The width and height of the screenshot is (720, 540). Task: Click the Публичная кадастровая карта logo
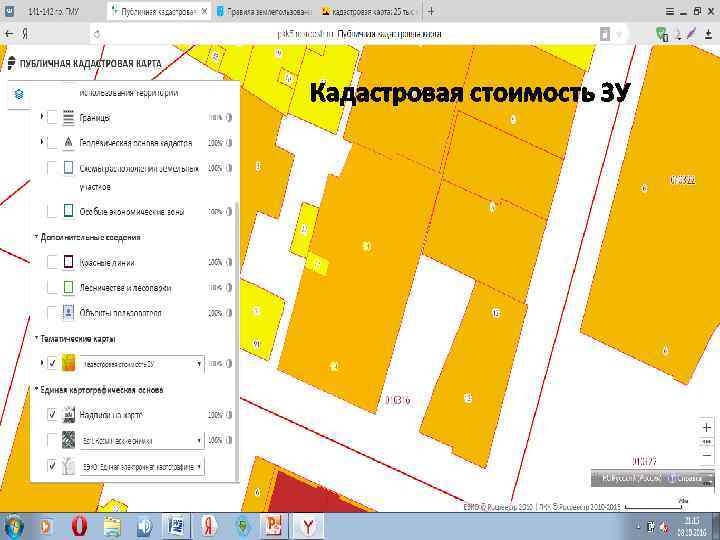click(85, 63)
